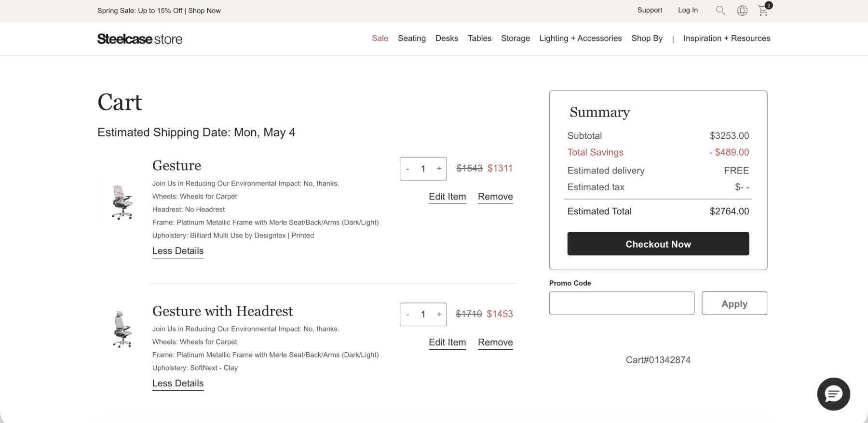Viewport: 868px width, 423px height.
Task: Click the Checkout Now button
Action: (658, 244)
